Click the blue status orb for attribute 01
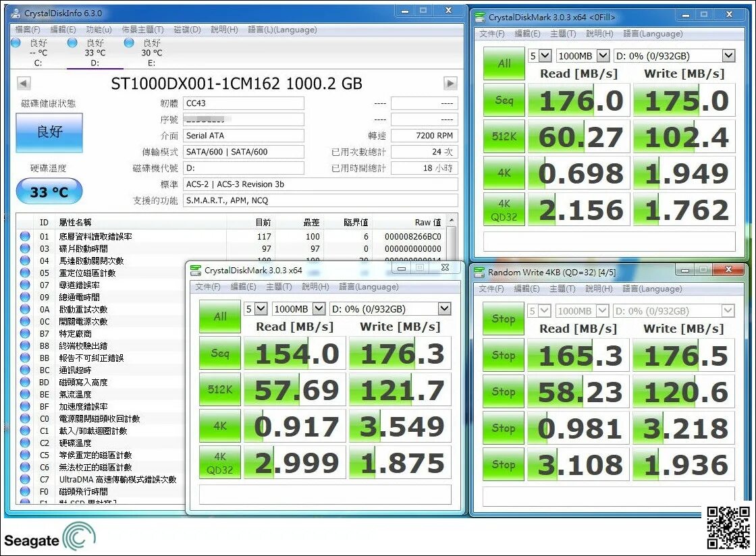 coord(25,236)
